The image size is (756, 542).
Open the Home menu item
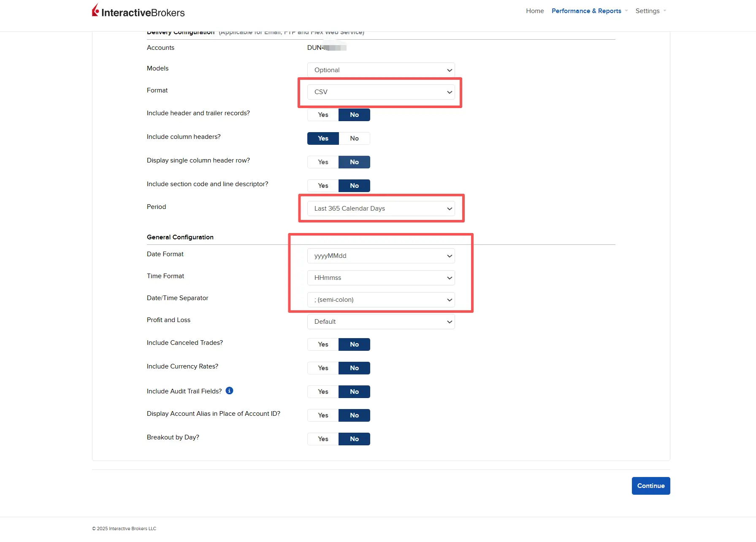pyautogui.click(x=534, y=11)
